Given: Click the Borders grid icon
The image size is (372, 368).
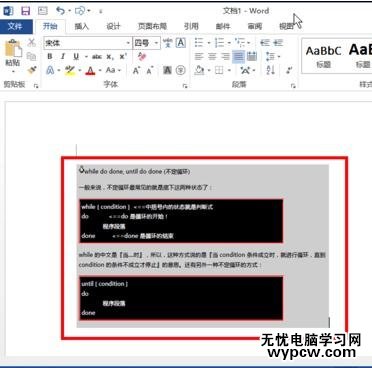Looking at the screenshot, I should pyautogui.click(x=219, y=70).
